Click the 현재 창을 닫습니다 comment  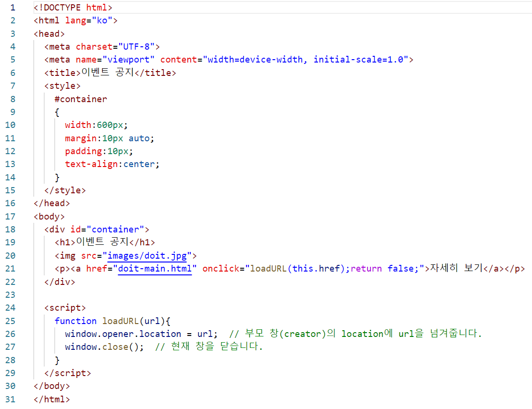point(209,346)
